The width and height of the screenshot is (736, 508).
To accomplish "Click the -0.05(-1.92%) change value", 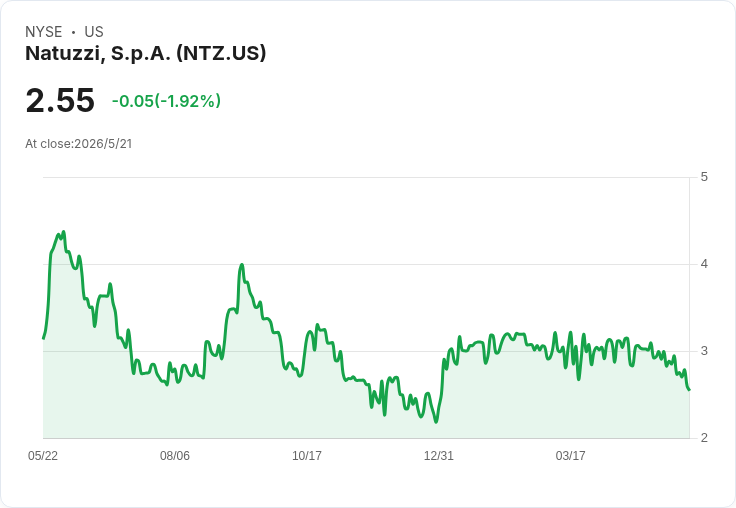I will point(166,101).
